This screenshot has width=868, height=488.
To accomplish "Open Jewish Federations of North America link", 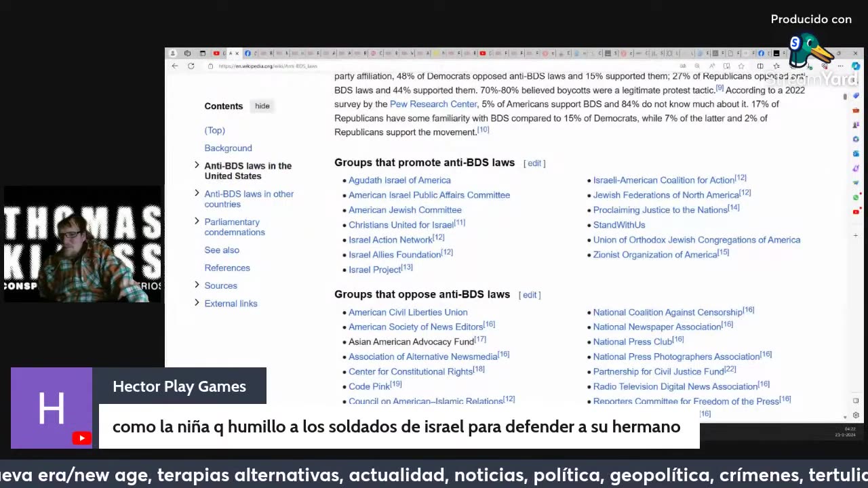I will (x=666, y=195).
